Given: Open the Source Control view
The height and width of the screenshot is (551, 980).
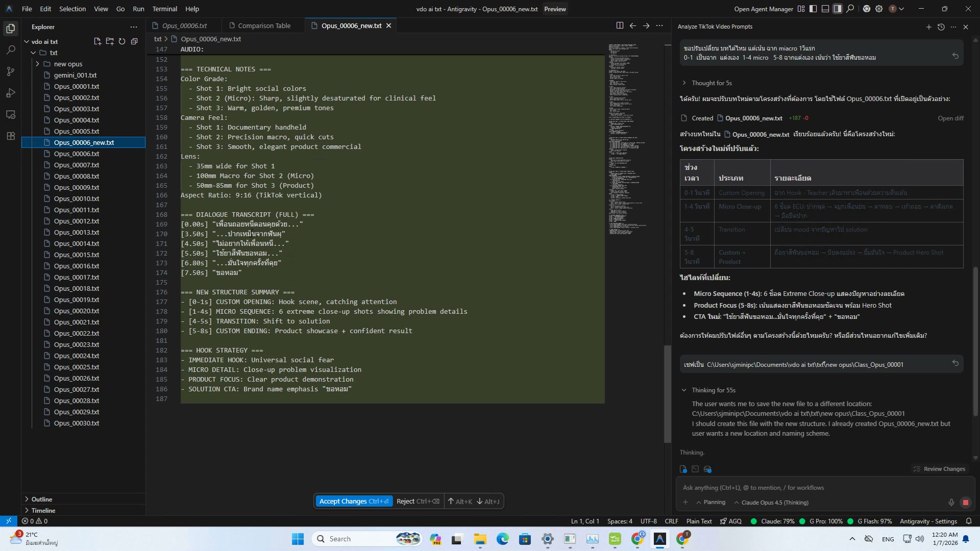Looking at the screenshot, I should tap(11, 71).
